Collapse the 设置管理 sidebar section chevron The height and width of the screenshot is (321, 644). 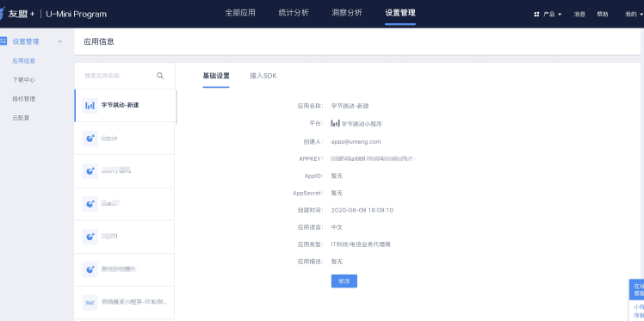[x=60, y=41]
